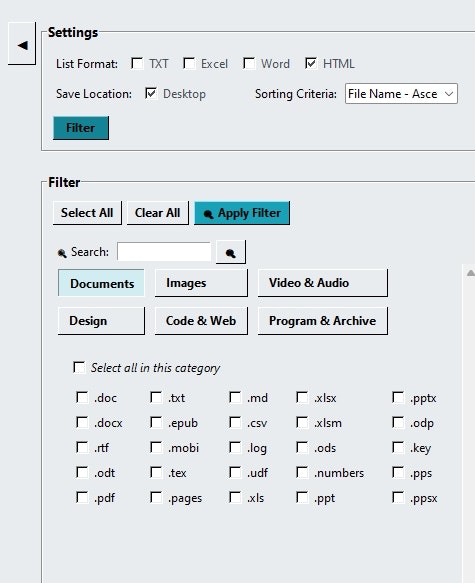475x583 pixels.
Task: Check the .key extension box
Action: 398,447
